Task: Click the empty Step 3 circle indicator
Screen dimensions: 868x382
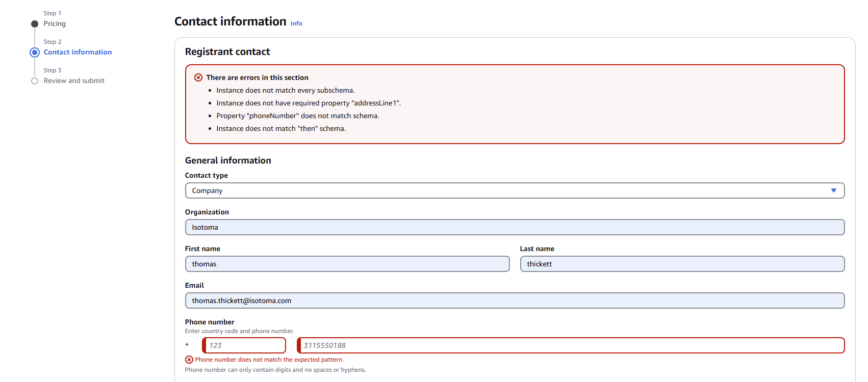Action: coord(35,81)
